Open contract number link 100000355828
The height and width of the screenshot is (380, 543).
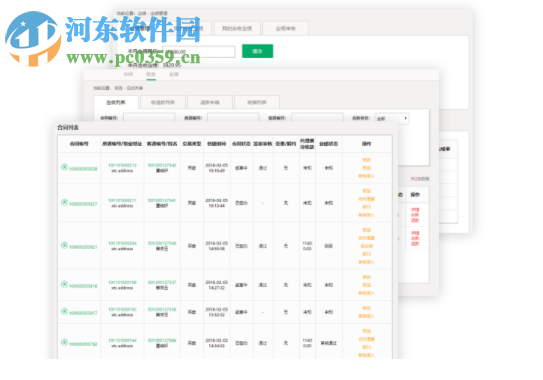[83, 169]
